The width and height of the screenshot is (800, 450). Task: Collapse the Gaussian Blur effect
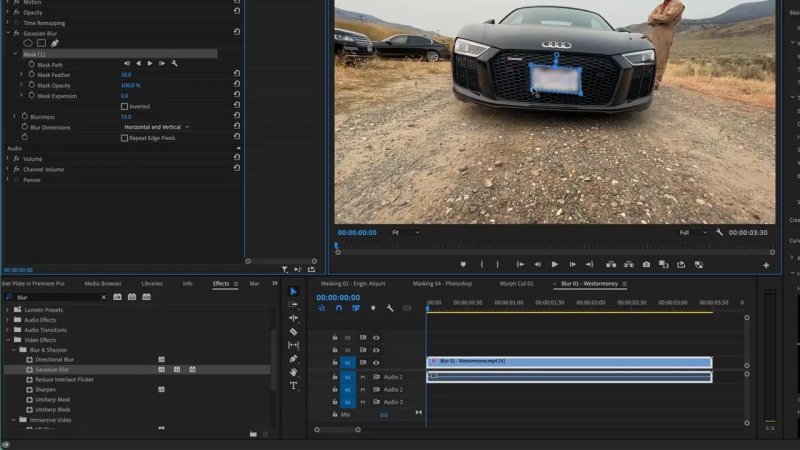tap(8, 33)
